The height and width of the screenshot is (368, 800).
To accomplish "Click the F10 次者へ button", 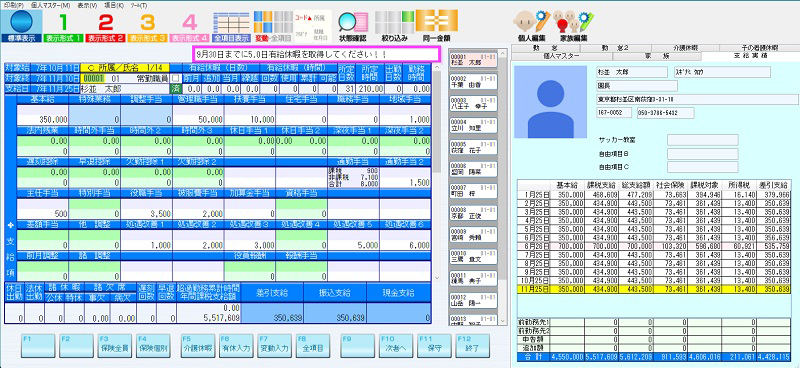I will 394,346.
